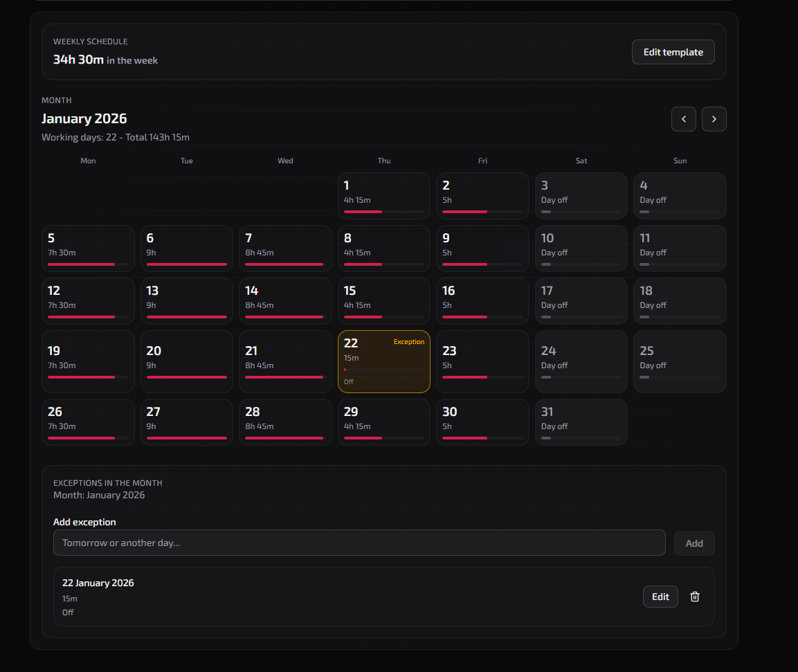
Task: Open Wednesday 21 day cell
Action: (x=286, y=361)
